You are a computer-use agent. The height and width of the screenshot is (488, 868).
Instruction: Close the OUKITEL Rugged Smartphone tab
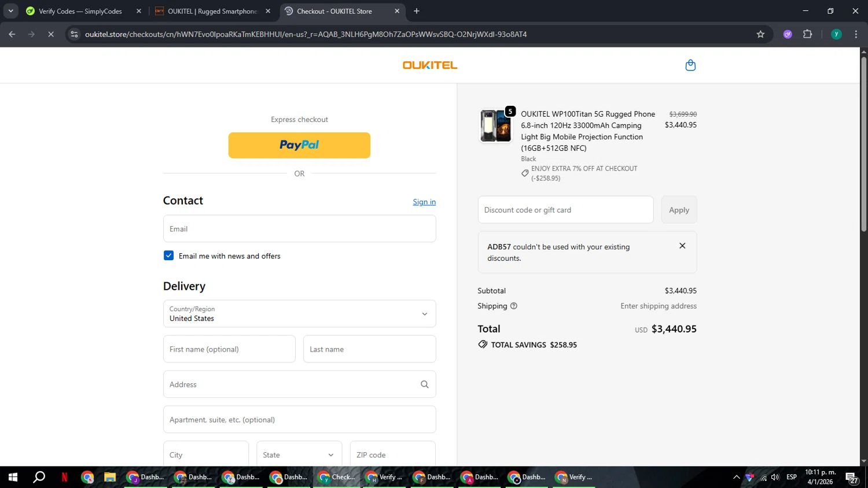point(268,11)
